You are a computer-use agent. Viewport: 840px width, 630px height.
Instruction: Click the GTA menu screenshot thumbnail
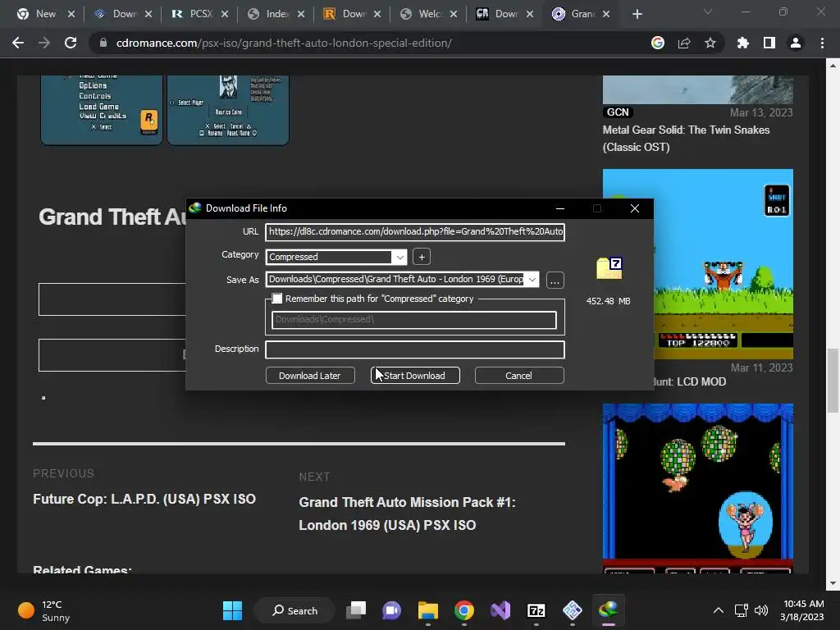pyautogui.click(x=101, y=110)
